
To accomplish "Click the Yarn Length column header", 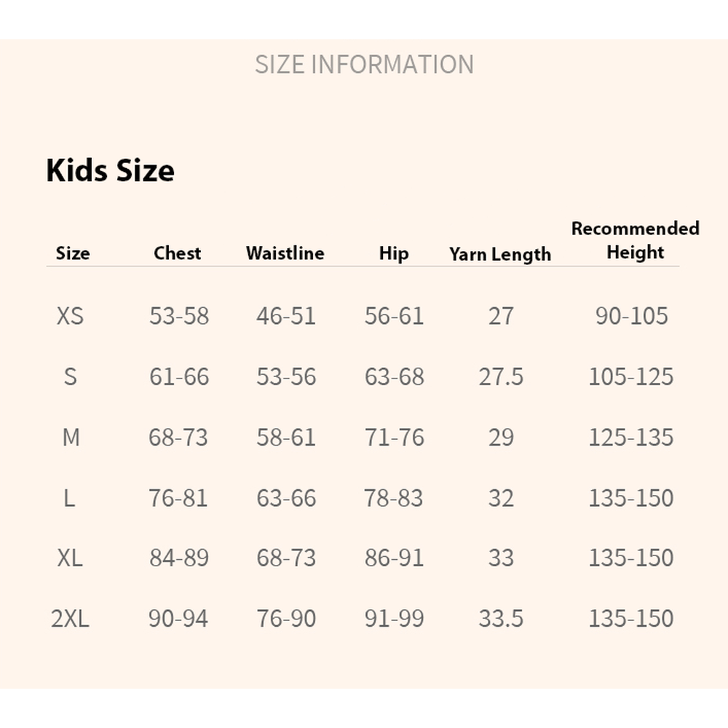I will (x=500, y=254).
